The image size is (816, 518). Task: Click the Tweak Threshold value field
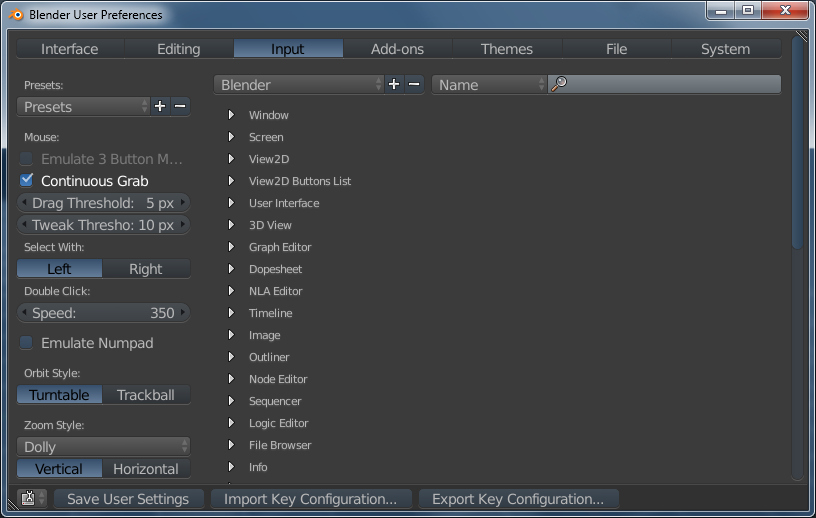pos(104,224)
